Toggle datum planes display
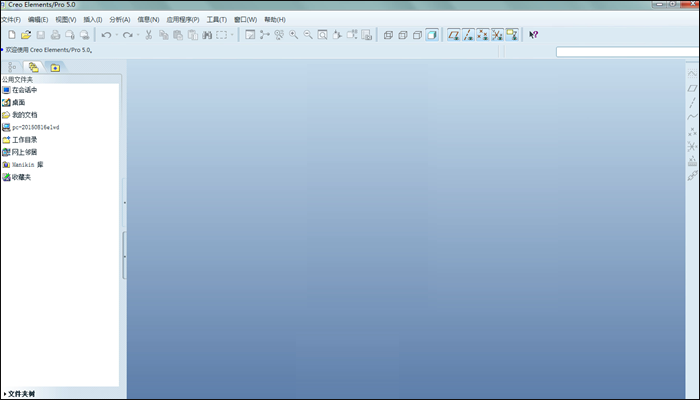The height and width of the screenshot is (400, 700). coord(454,35)
